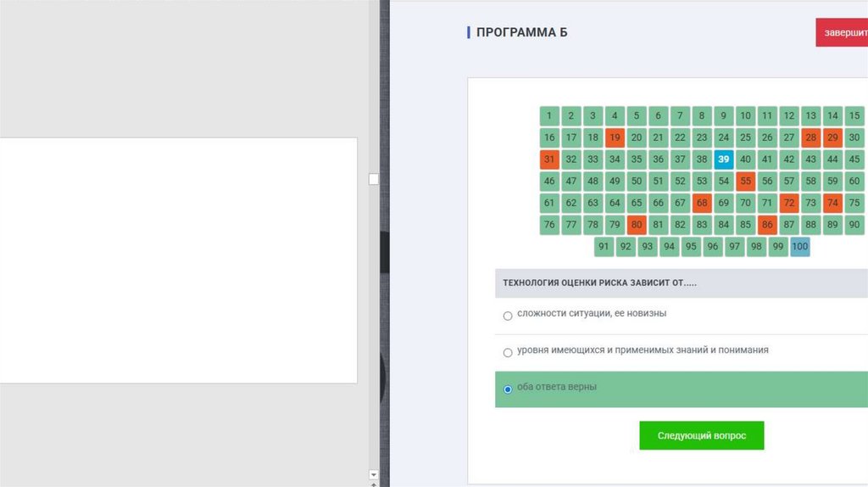Jump to red question tile 28
Screen dimensions: 868x487
(x=811, y=137)
